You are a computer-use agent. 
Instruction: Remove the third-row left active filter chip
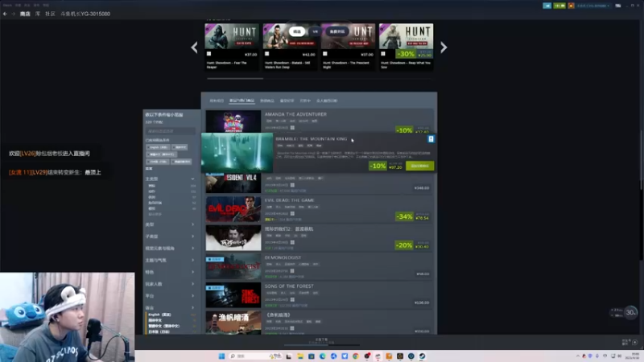157,162
